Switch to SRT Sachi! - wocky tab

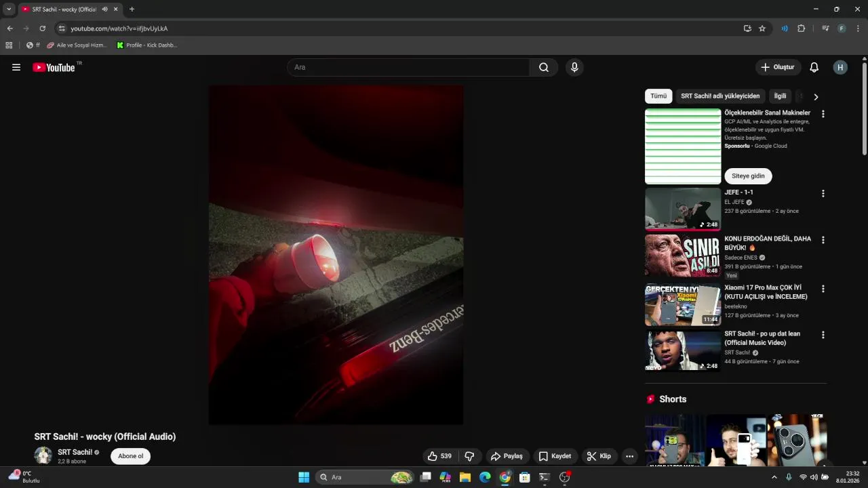(64, 9)
